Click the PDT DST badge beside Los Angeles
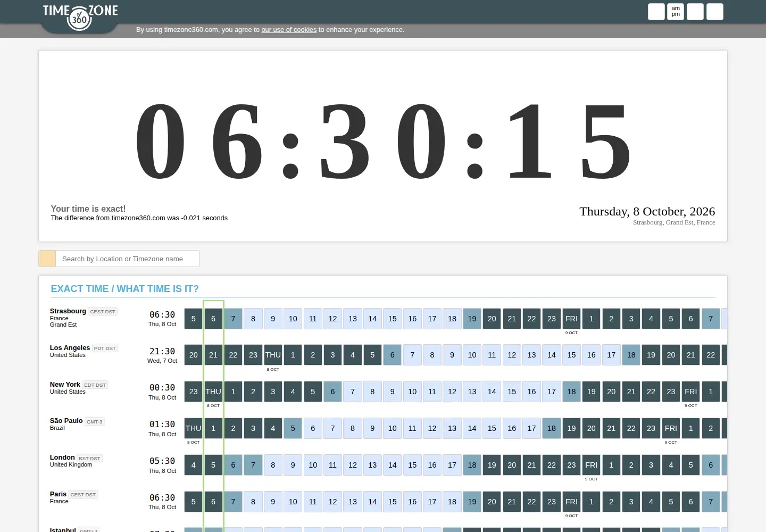This screenshot has height=532, width=766. click(x=105, y=348)
